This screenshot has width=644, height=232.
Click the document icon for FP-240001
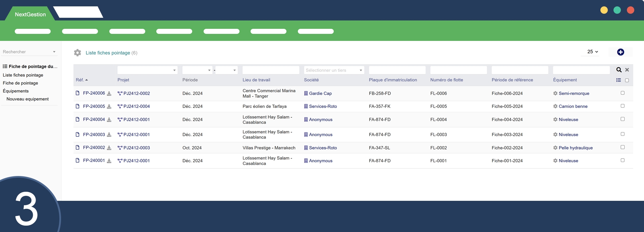(77, 161)
